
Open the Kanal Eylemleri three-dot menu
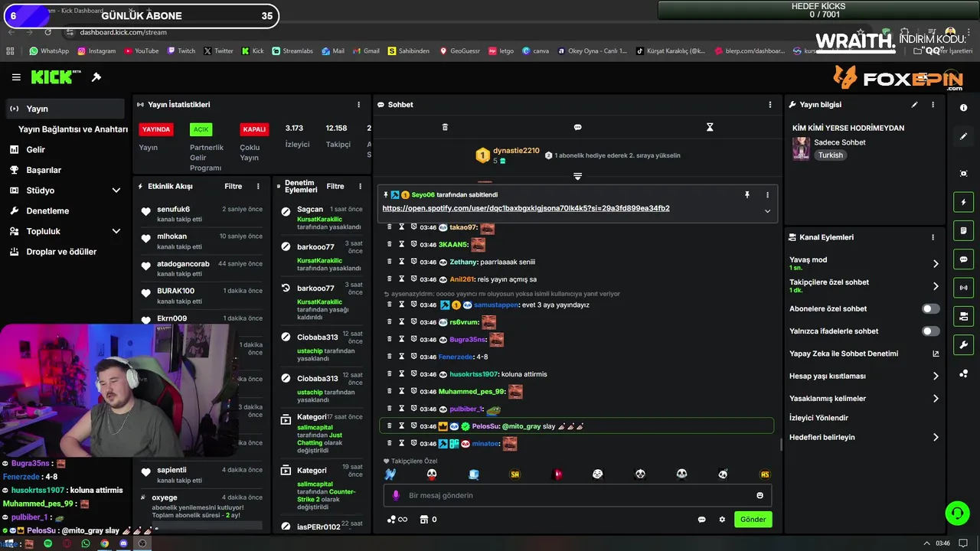coord(933,237)
